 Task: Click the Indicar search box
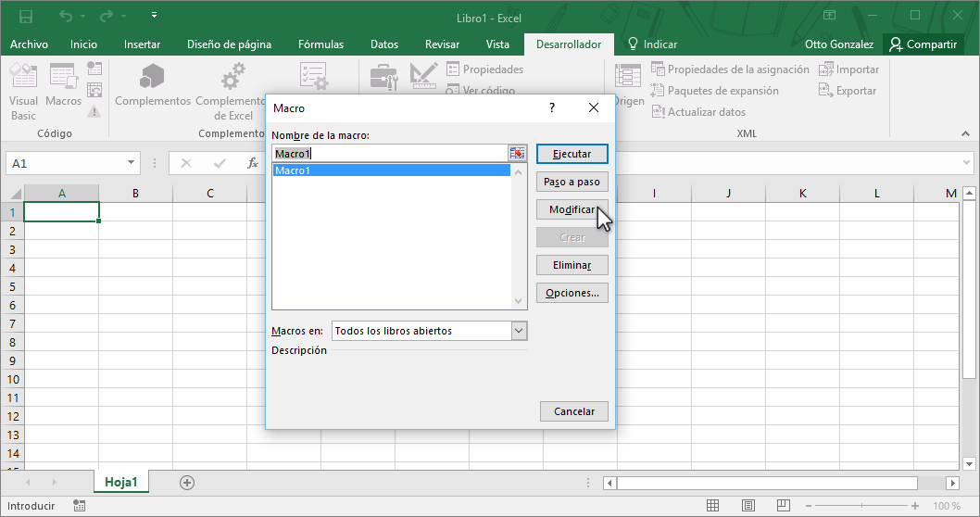pyautogui.click(x=653, y=44)
